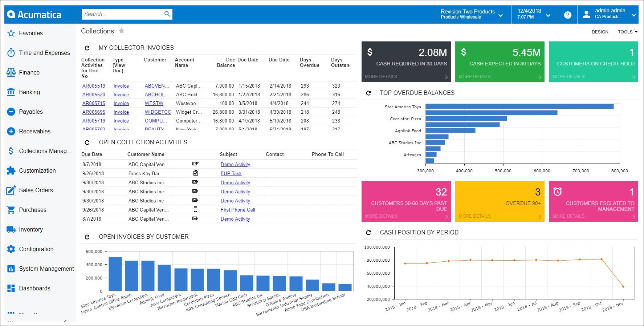644x326 pixels.
Task: Refresh Open Invoices By Customer widget
Action: [x=87, y=237]
